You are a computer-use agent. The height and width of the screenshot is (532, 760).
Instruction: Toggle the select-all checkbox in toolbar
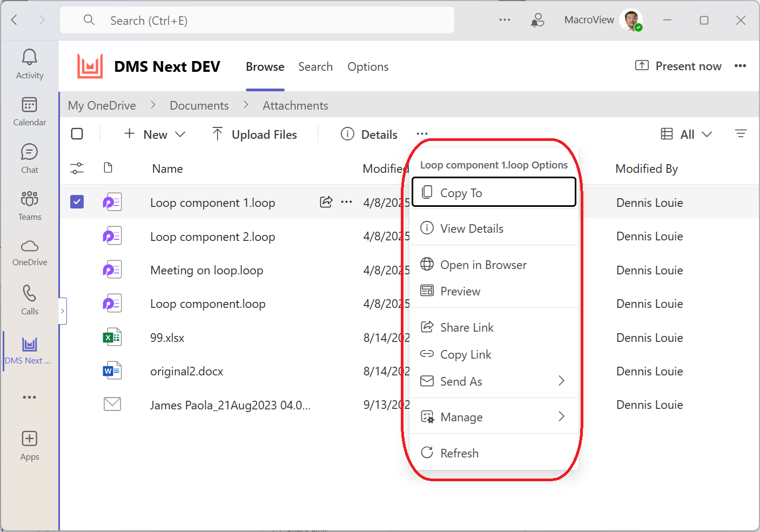click(77, 134)
